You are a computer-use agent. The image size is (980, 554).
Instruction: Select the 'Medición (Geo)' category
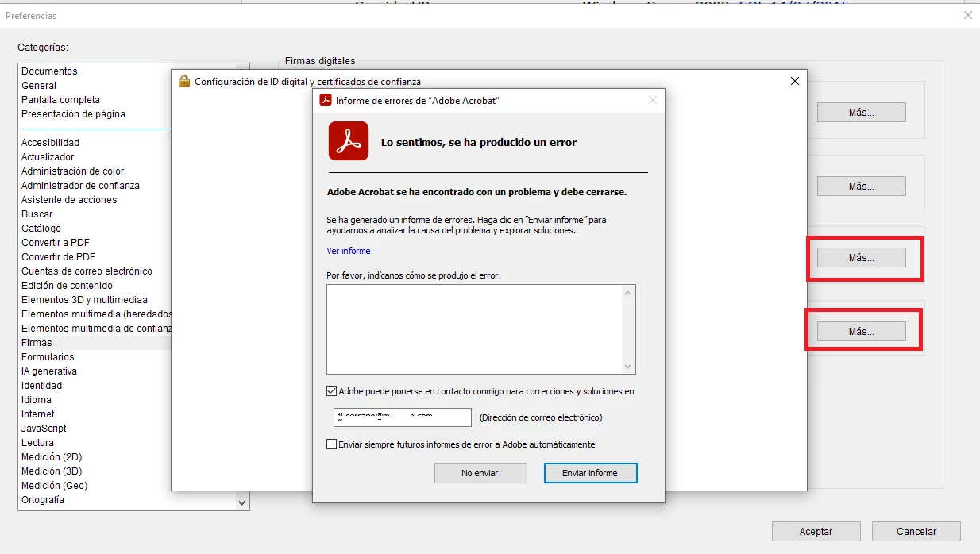54,486
